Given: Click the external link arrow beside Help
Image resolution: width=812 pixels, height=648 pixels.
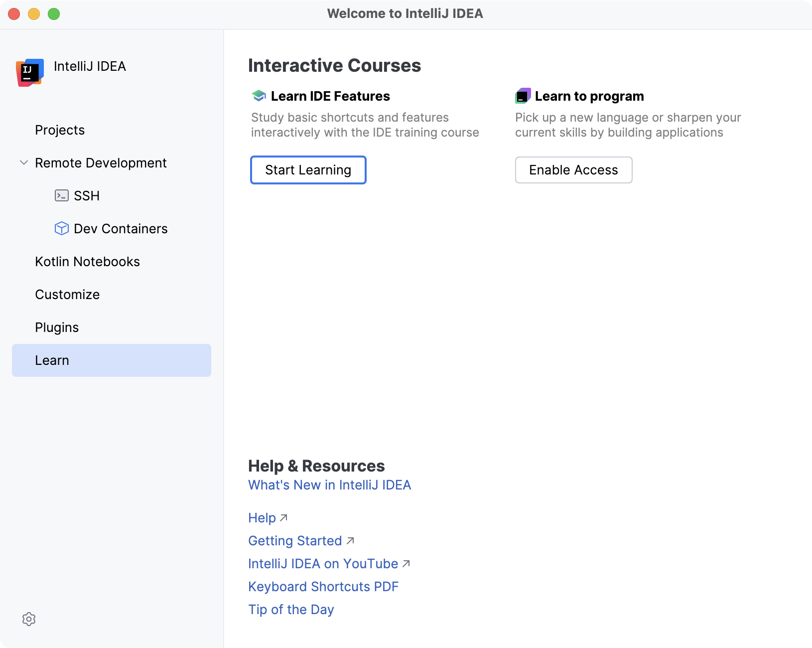Looking at the screenshot, I should coord(283,518).
